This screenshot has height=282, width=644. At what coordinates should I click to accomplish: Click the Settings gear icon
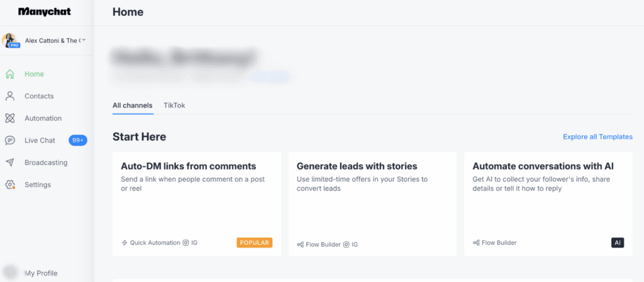click(10, 184)
